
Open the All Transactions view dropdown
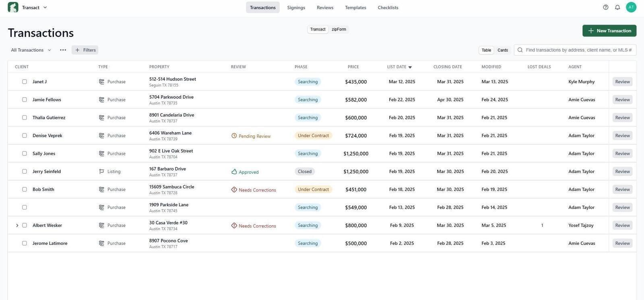[x=31, y=50]
